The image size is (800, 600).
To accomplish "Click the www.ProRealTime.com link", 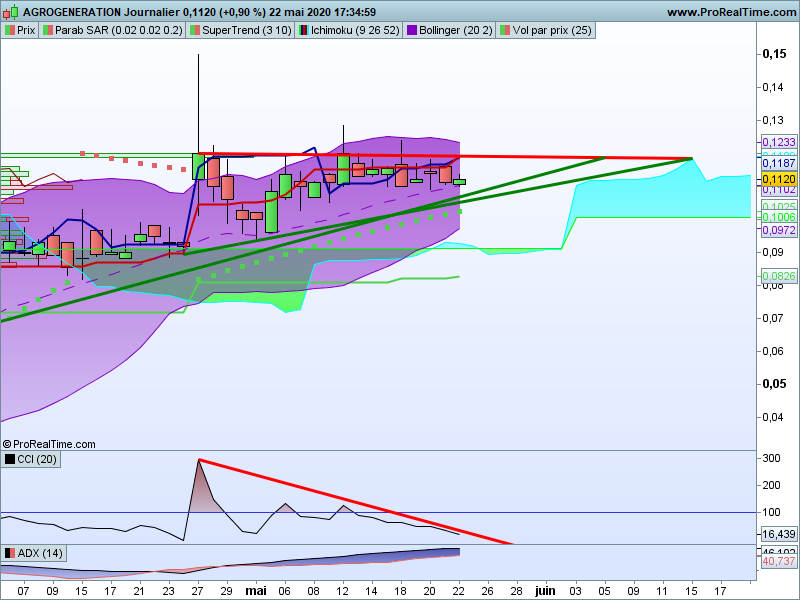I will [x=732, y=12].
